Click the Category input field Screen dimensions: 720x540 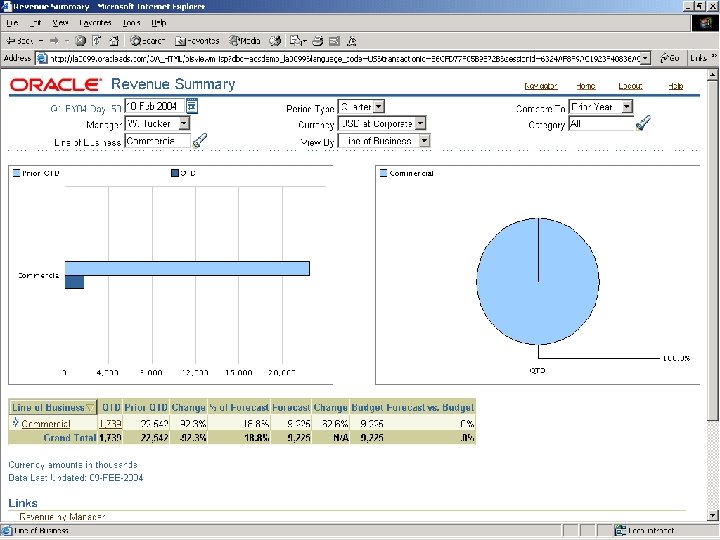(x=601, y=124)
